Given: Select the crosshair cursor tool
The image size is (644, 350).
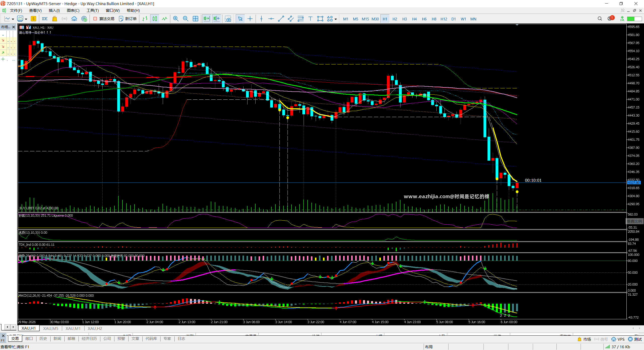Looking at the screenshot, I should pos(250,19).
